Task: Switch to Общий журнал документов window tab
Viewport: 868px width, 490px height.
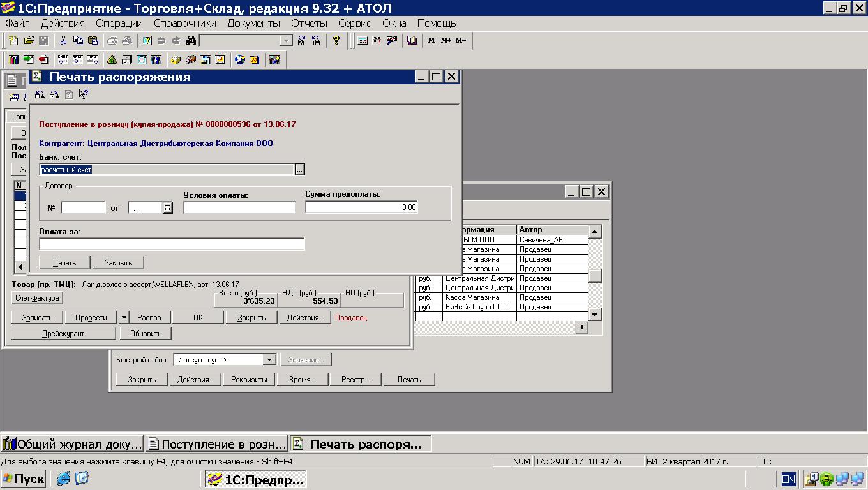Action: [x=73, y=444]
